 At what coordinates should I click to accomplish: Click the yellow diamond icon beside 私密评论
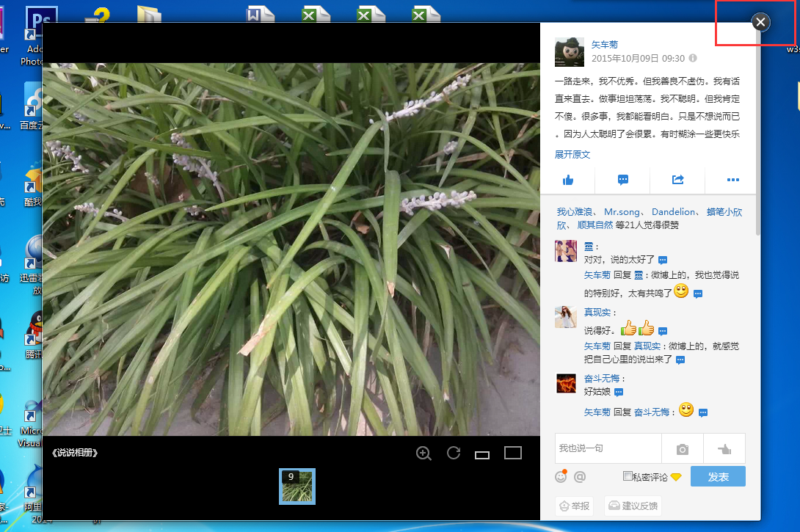click(676, 477)
